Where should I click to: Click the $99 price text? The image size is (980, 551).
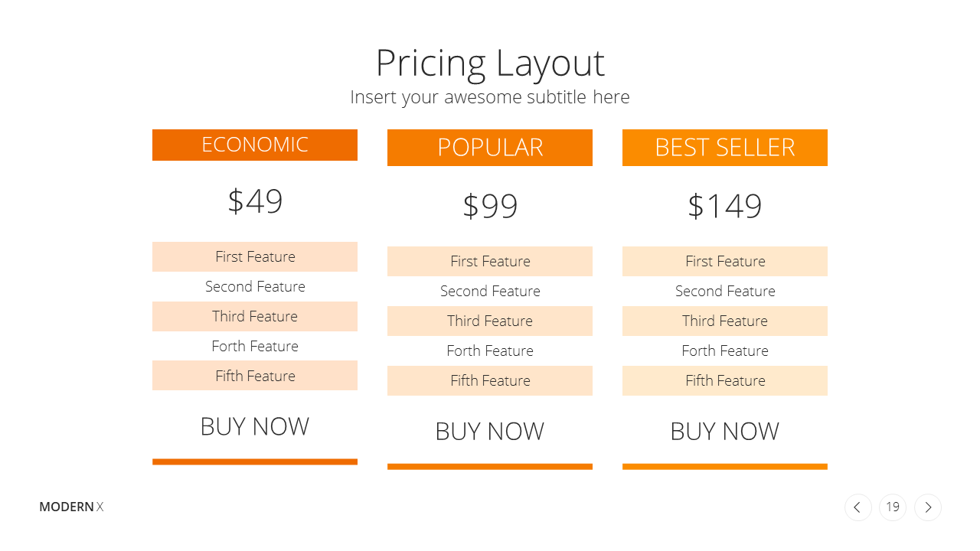click(490, 206)
